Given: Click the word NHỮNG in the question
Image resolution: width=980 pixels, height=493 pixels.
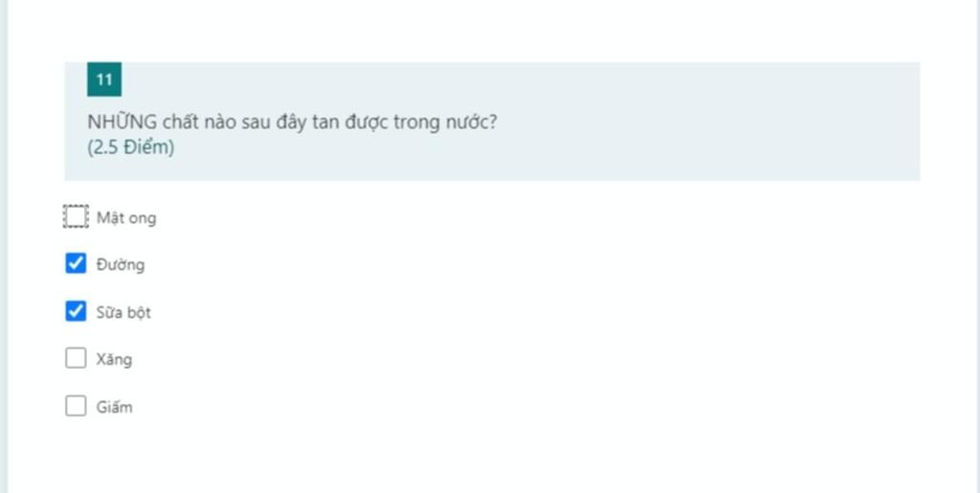Looking at the screenshot, I should click(122, 122).
